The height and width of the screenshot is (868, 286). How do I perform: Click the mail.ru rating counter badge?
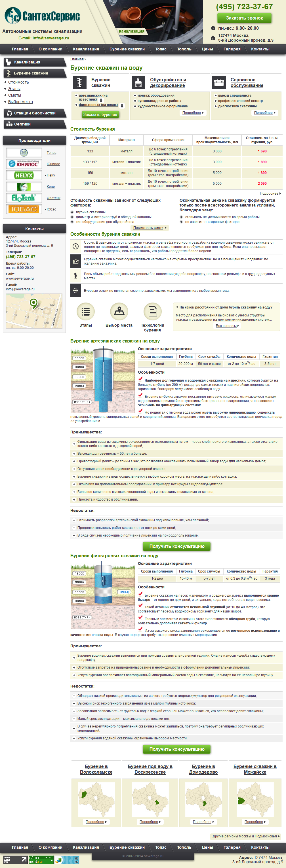tap(41, 860)
